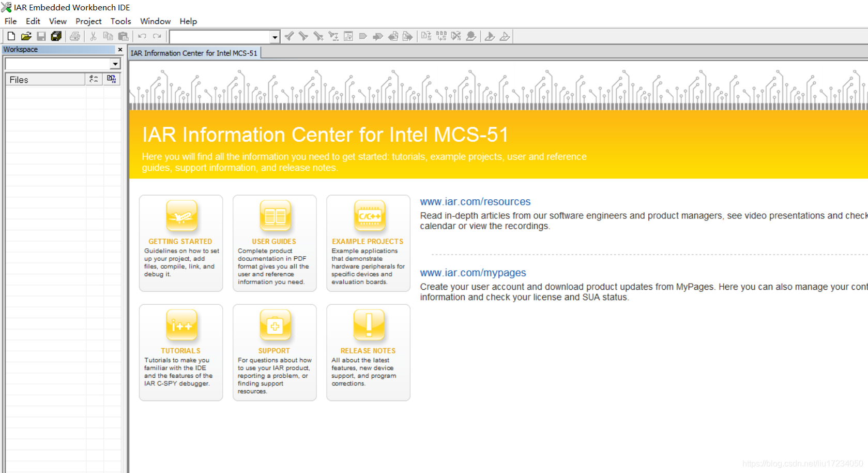Click the Open file folder icon

coord(26,36)
